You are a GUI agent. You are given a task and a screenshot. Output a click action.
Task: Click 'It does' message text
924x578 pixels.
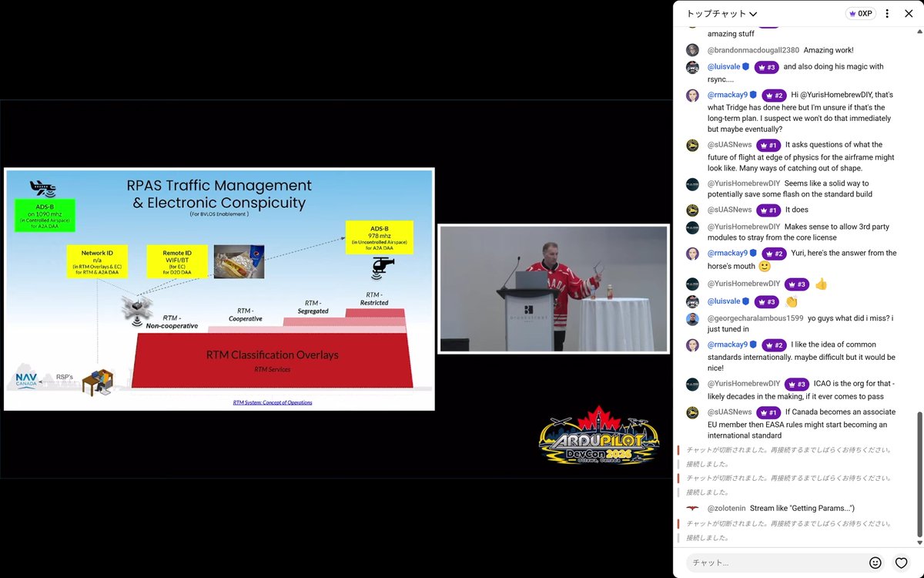click(797, 210)
